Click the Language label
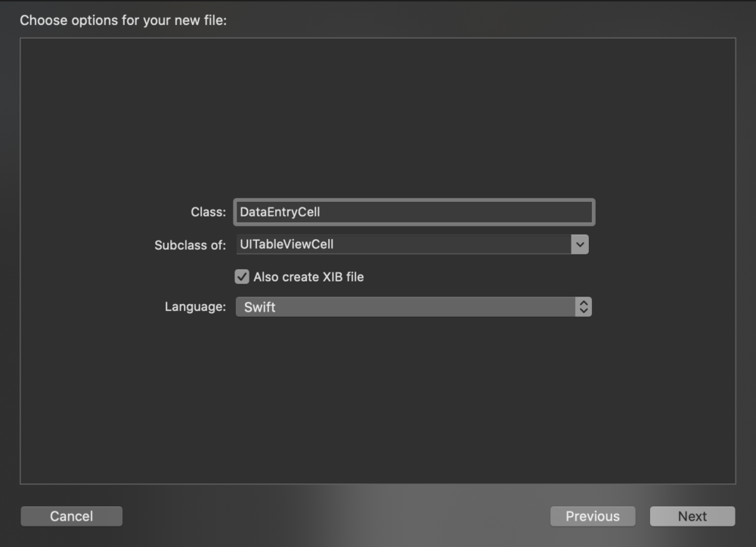 pos(194,306)
